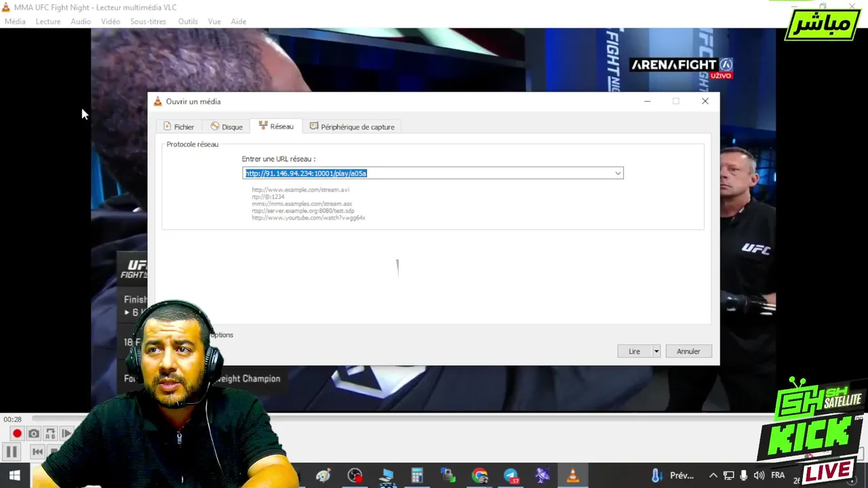Pause playback with the pause button
This screenshot has width=868, height=488.
(x=12, y=452)
